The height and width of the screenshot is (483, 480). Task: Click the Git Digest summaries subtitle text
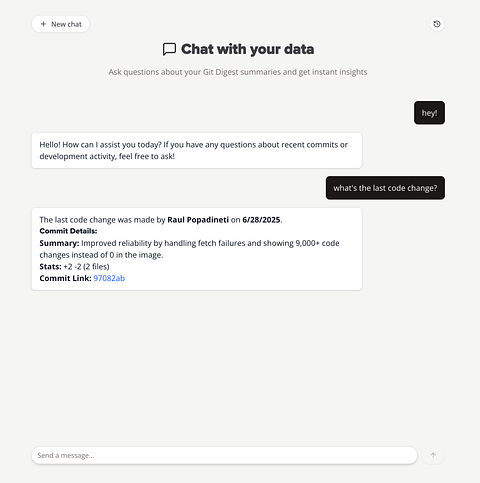tap(238, 72)
